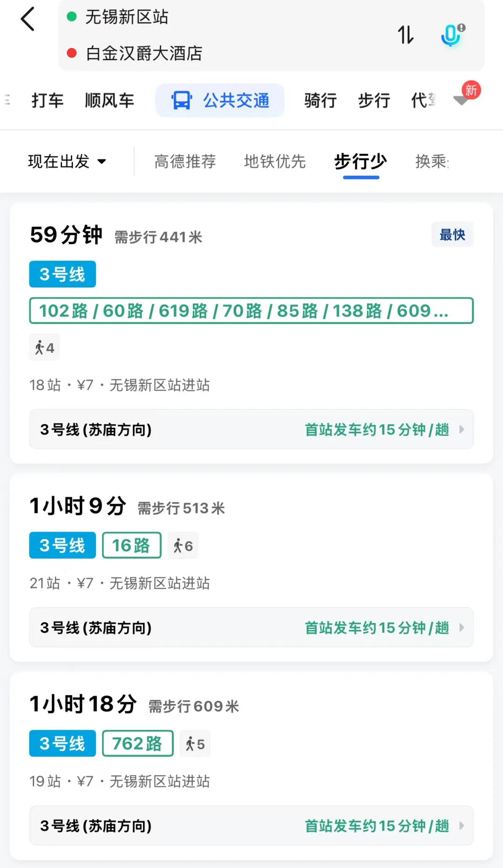Image resolution: width=503 pixels, height=868 pixels.
Task: Activate the voice assistant microphone icon
Action: pos(452,34)
